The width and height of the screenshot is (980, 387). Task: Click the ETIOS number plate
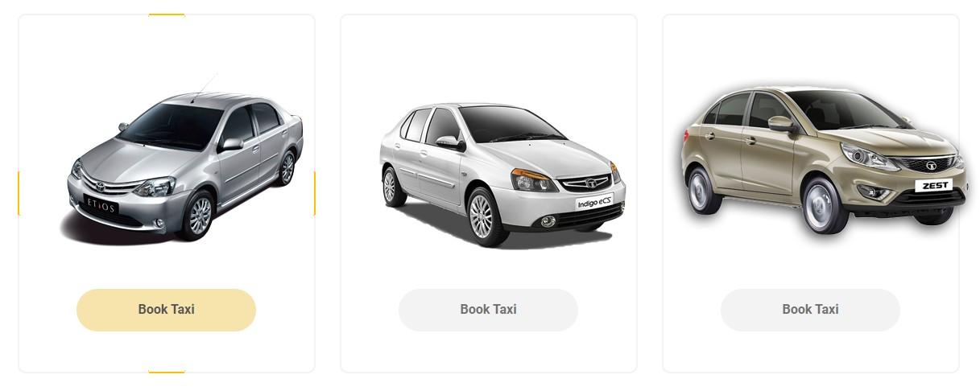point(101,206)
